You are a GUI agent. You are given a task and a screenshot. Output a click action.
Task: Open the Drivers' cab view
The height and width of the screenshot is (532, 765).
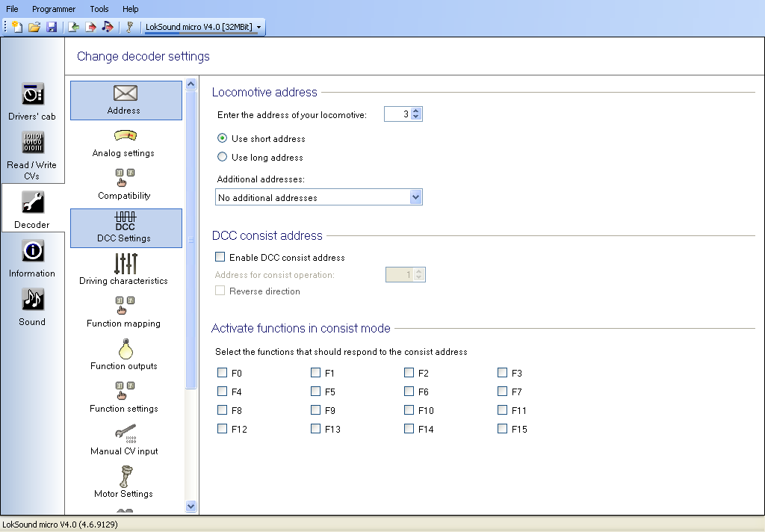(32, 102)
